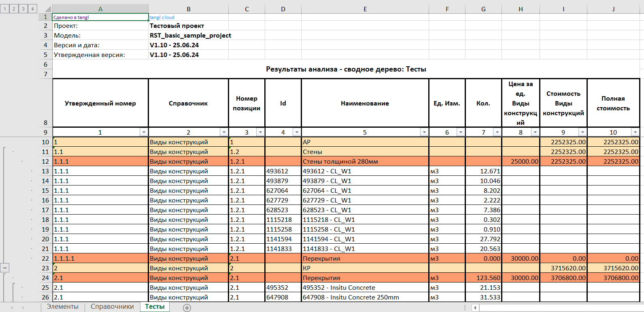Viewport: 644px width, 312px height.
Task: Switch to the Элементы sheet tab
Action: pyautogui.click(x=63, y=307)
